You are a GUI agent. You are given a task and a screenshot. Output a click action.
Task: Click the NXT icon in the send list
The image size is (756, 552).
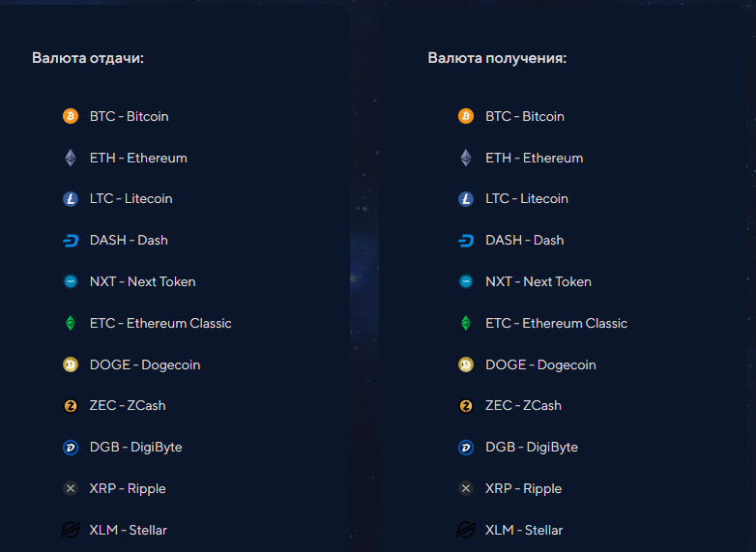click(x=71, y=281)
